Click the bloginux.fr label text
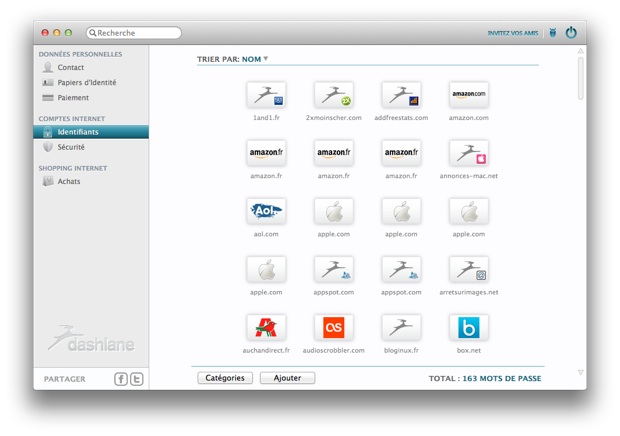Viewport: 620px width, 436px height. [401, 350]
